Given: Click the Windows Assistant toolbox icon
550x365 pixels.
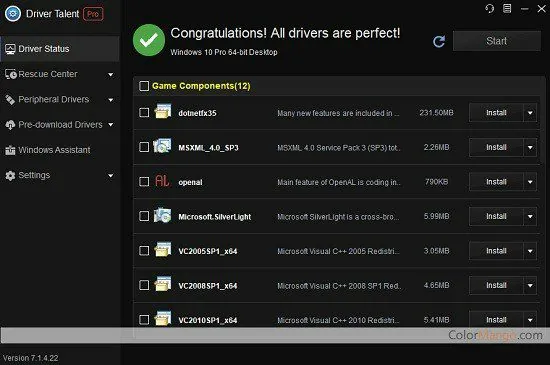Looking at the screenshot, I should (x=10, y=150).
